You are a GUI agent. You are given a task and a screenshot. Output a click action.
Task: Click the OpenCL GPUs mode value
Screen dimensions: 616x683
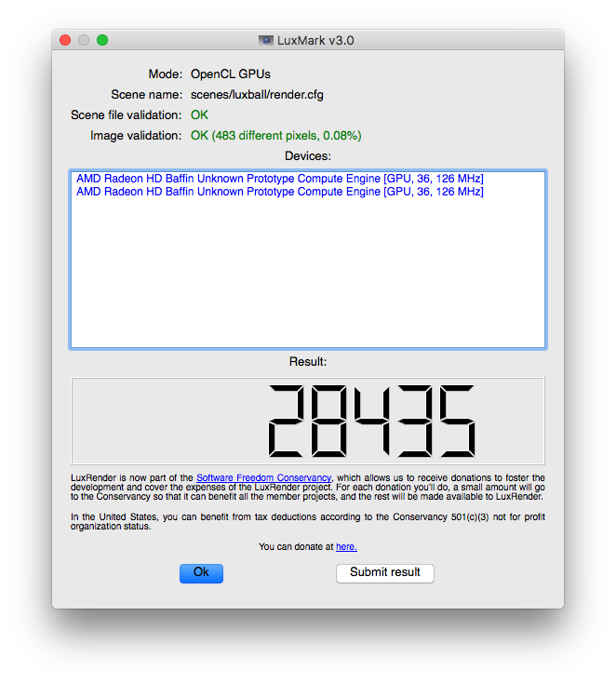click(231, 74)
